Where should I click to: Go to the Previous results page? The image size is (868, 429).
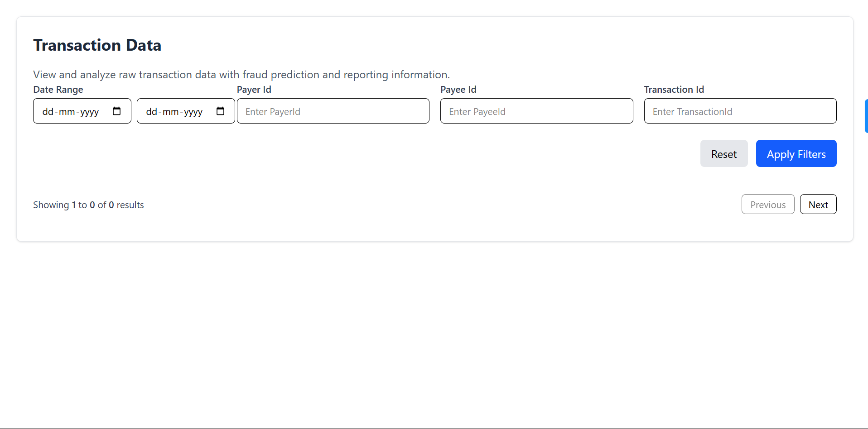click(767, 205)
